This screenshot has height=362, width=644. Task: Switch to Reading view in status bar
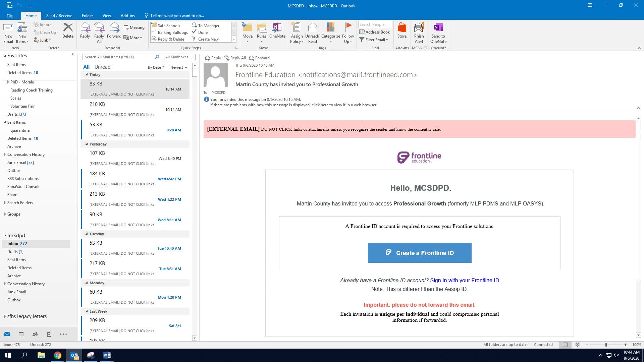(578, 345)
